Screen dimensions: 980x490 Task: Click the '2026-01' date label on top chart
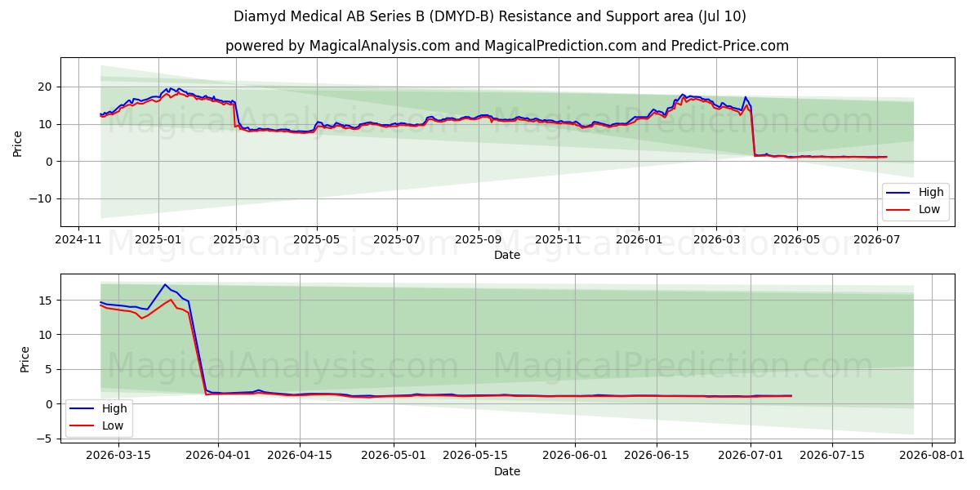coord(638,241)
